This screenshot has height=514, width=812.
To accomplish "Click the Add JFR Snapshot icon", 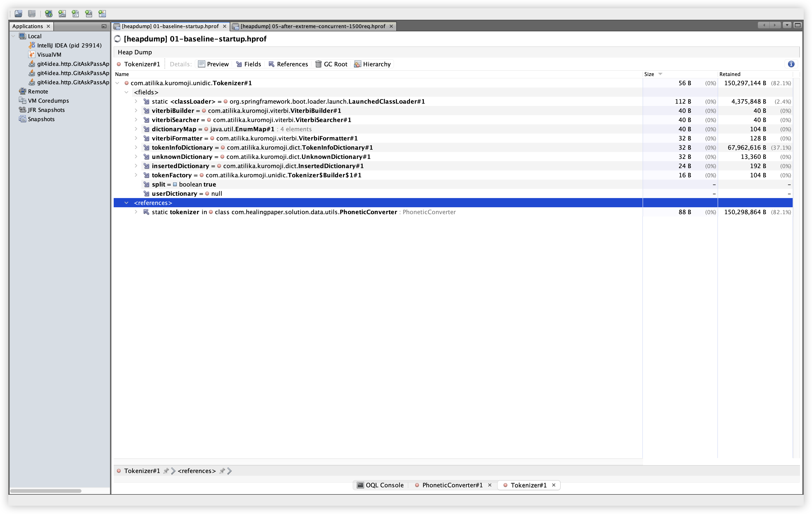I will [x=89, y=14].
